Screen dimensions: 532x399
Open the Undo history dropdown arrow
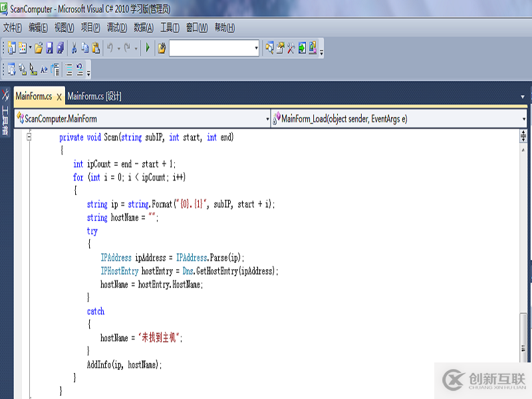119,49
